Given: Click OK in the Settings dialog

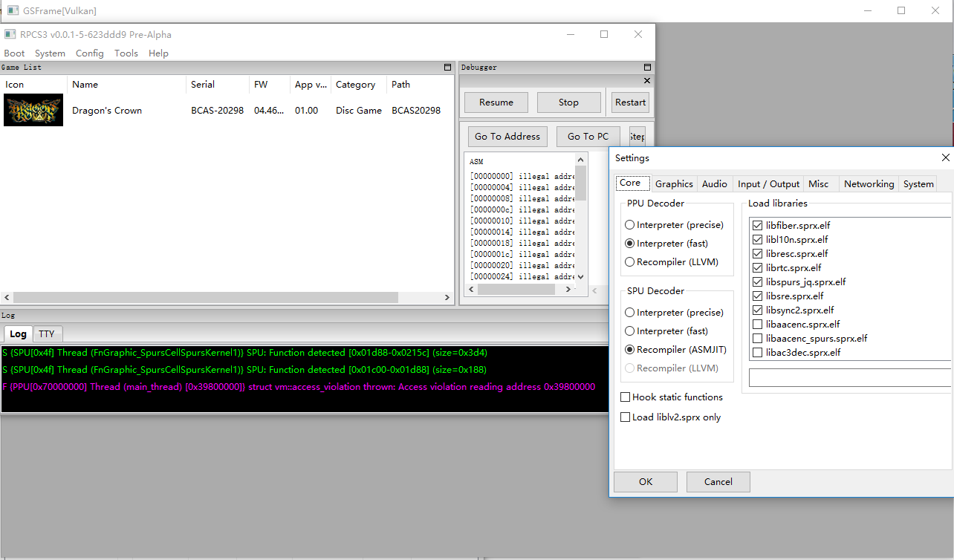Looking at the screenshot, I should coord(646,482).
